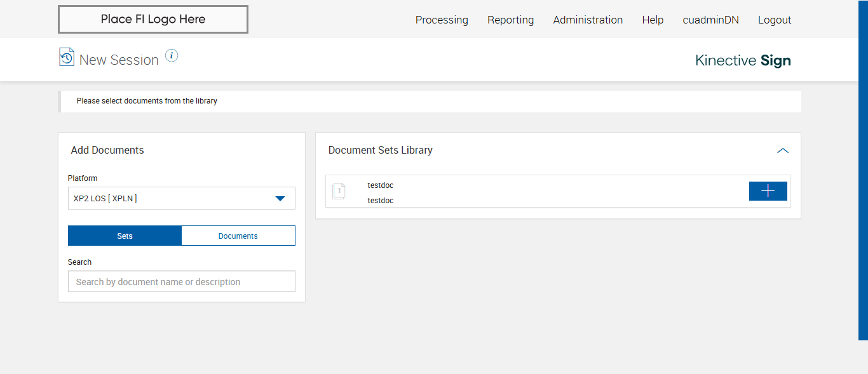Click the blue vertical scrollbar
Viewport: 868px width, 374px height.
click(x=863, y=170)
